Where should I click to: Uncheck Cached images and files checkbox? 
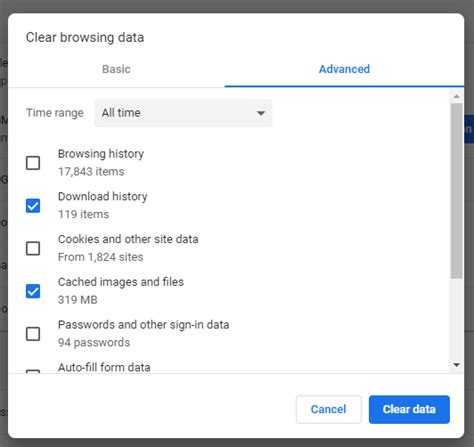33,291
